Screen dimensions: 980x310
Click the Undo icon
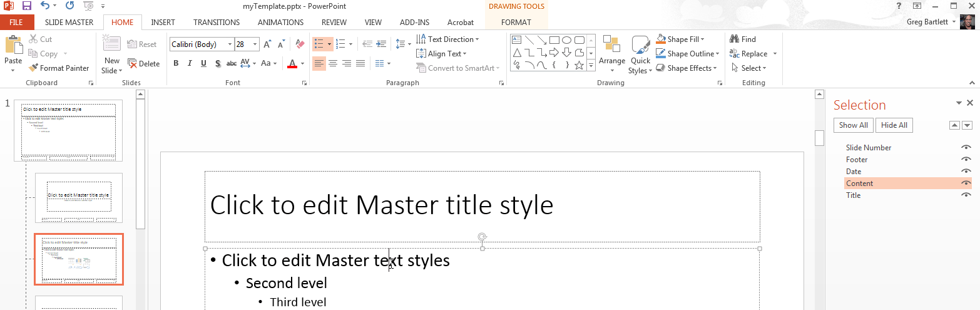tap(45, 6)
